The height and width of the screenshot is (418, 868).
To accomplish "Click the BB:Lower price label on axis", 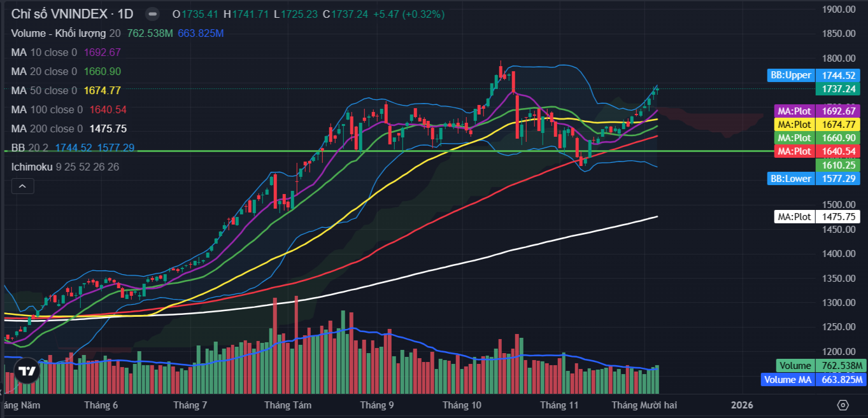I will pos(790,179).
